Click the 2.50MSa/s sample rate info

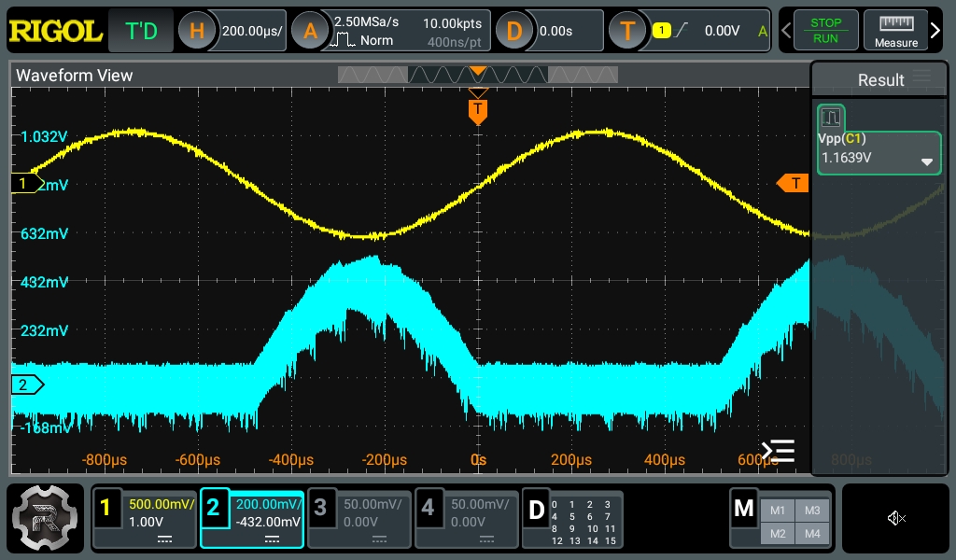pos(366,22)
